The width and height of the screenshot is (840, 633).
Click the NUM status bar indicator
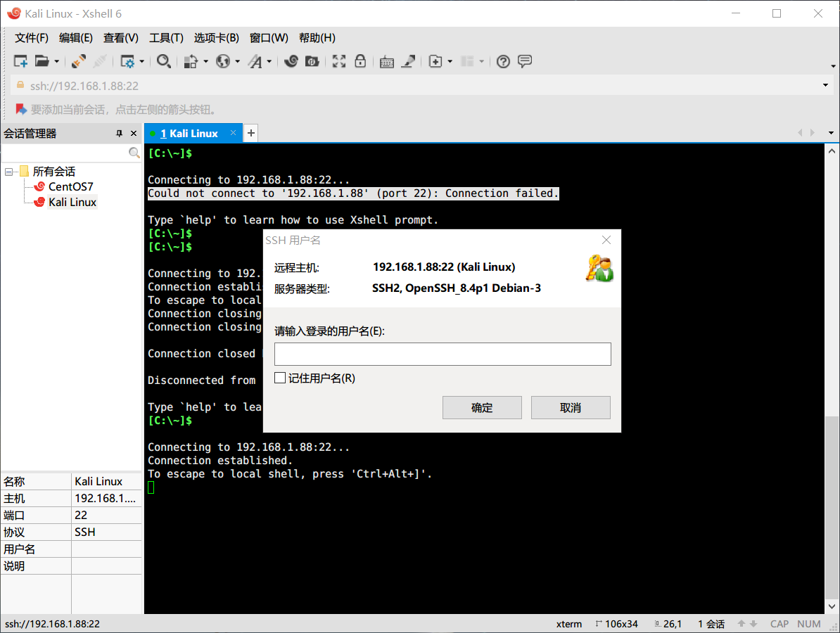click(x=808, y=623)
